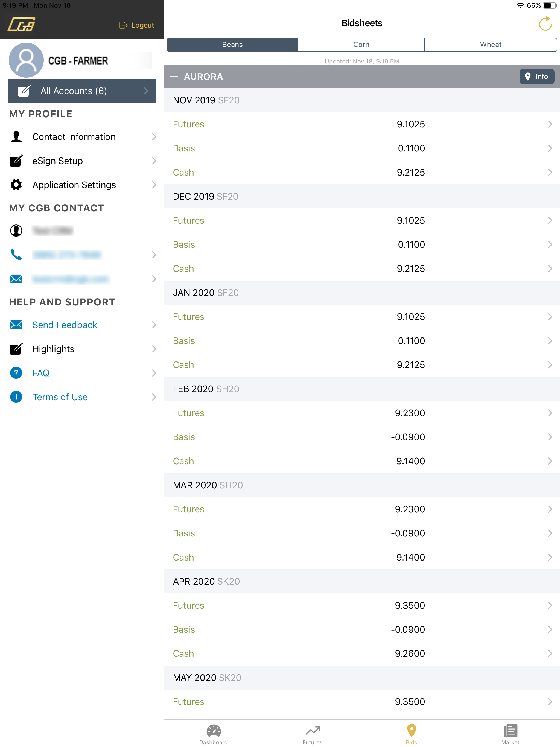Select the Beans tab

tap(232, 45)
